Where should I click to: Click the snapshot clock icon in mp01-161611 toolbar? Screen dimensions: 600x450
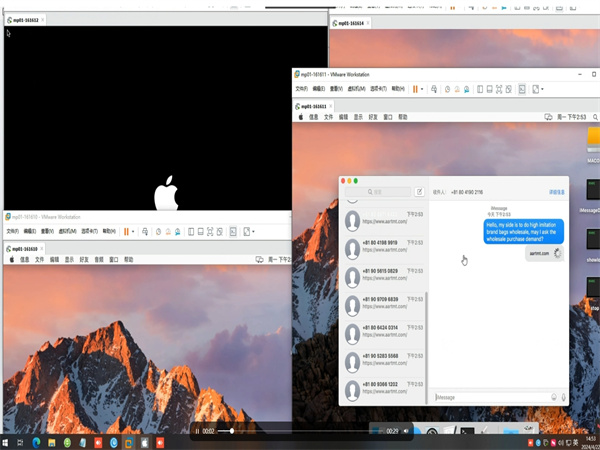click(x=447, y=89)
